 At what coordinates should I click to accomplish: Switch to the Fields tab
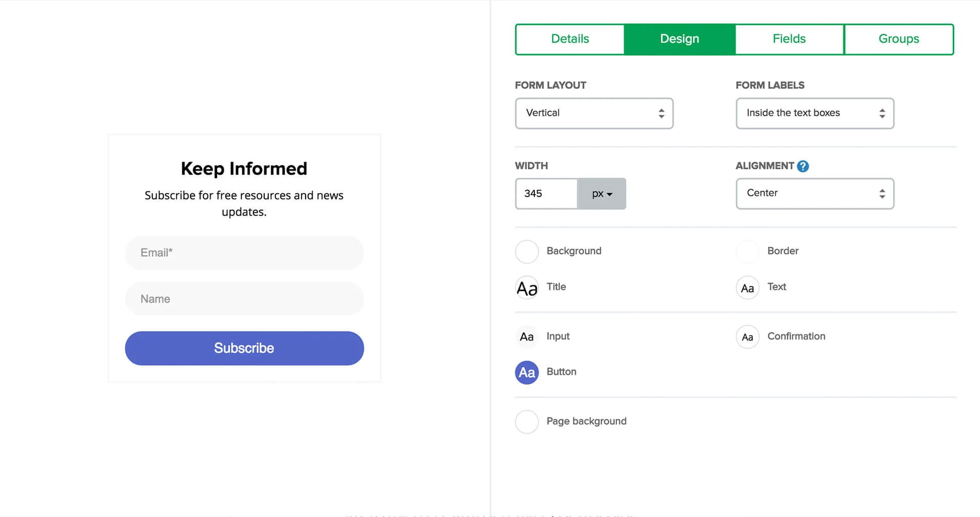tap(789, 39)
